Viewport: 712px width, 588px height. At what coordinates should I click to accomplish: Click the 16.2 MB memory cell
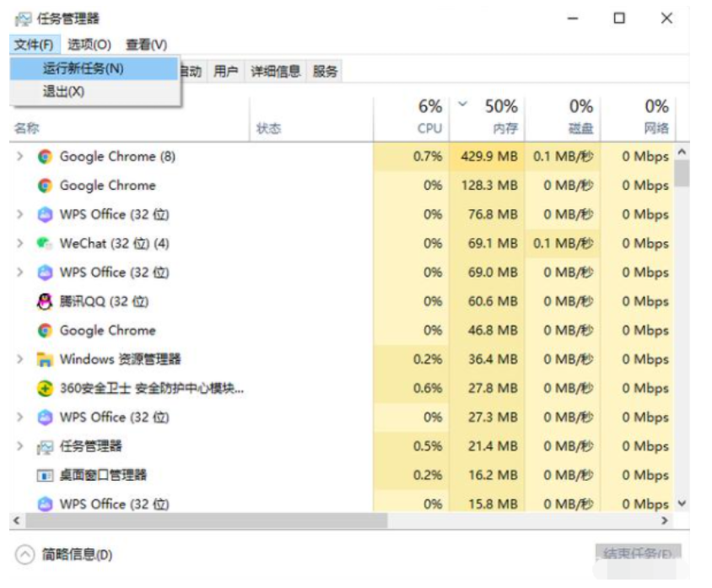(488, 476)
